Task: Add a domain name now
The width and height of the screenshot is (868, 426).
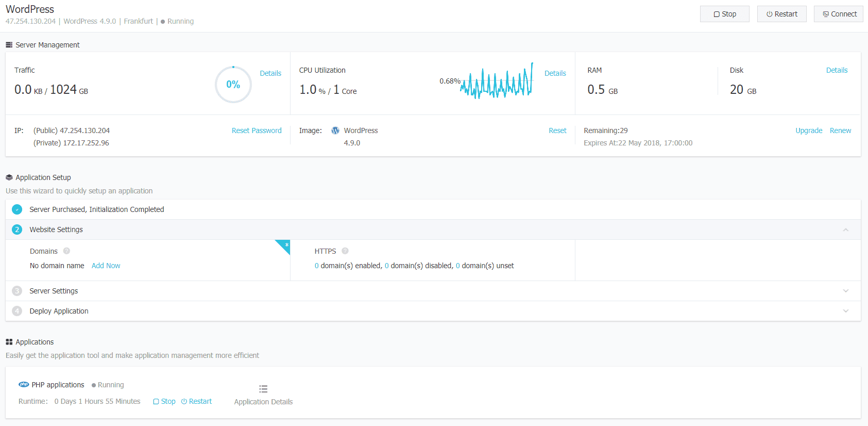Action: pyautogui.click(x=106, y=266)
